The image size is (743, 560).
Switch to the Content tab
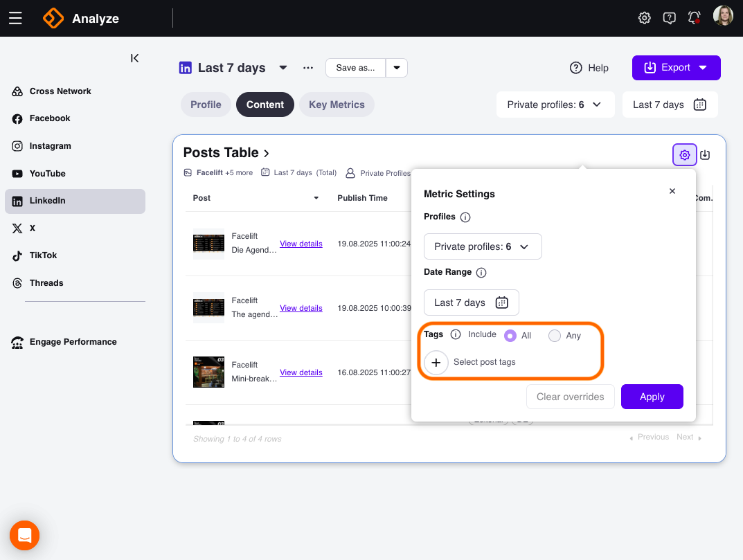coord(265,105)
